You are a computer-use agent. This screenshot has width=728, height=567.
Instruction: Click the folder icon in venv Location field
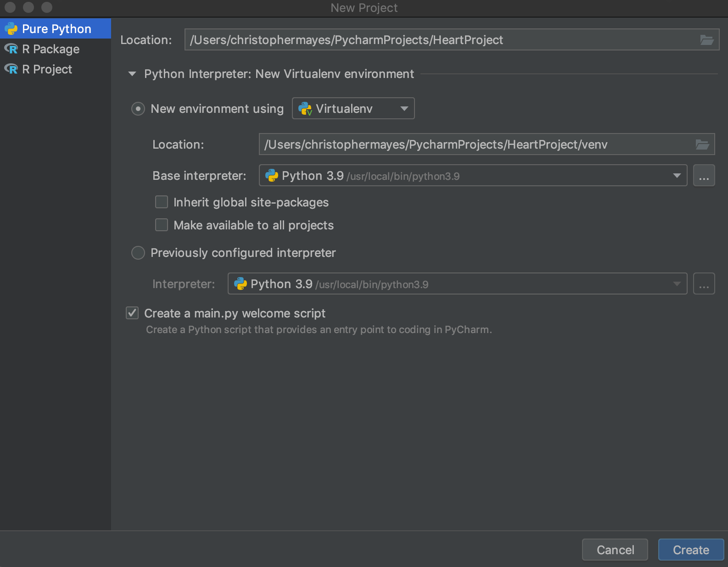pos(702,145)
